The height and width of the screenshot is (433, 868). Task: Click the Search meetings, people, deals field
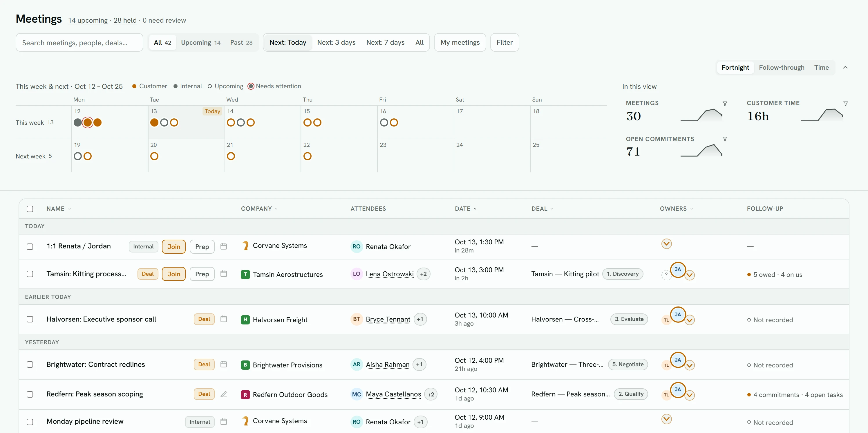(79, 42)
